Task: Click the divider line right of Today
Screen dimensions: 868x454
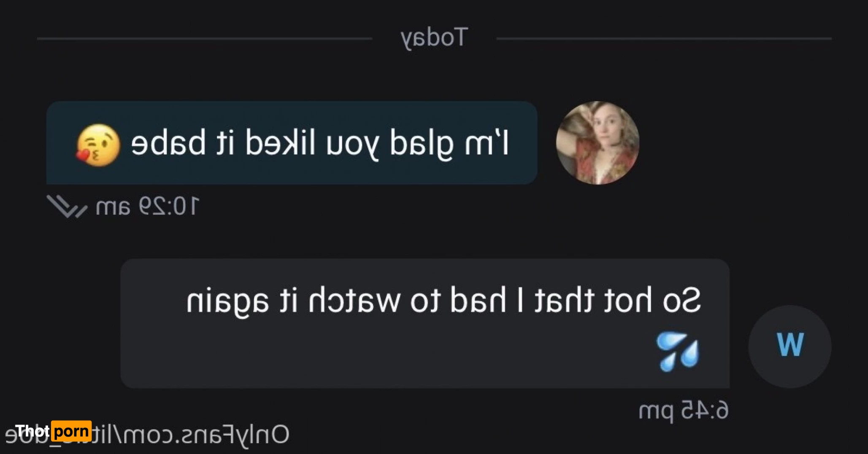Action: pyautogui.click(x=664, y=38)
